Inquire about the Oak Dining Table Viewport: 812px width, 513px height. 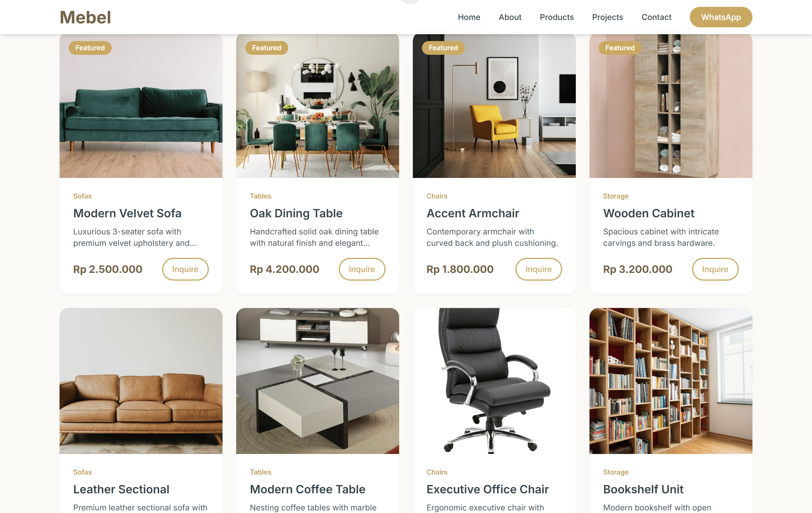[x=362, y=269]
